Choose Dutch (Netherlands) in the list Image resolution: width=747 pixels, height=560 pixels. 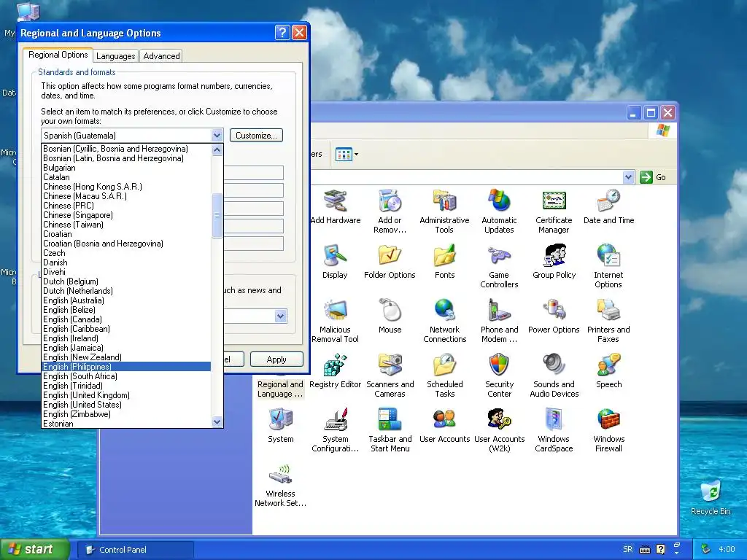(126, 291)
